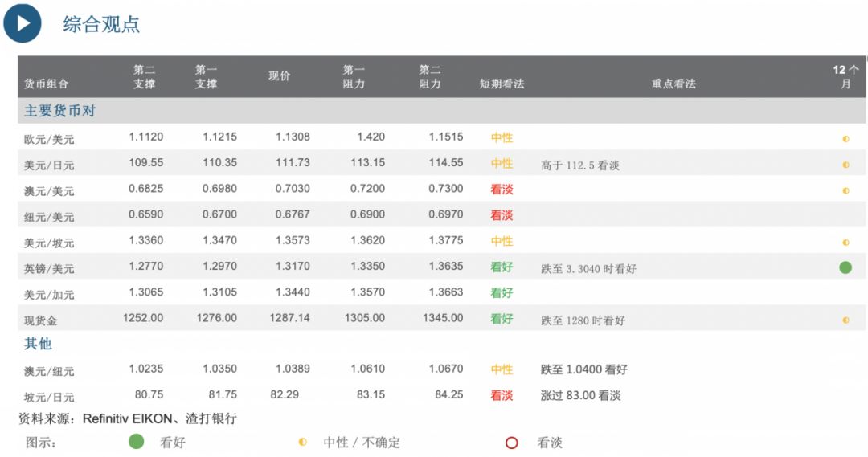Click the 短期看法 column header
Viewport: 868px width, 457px height.
(x=502, y=84)
